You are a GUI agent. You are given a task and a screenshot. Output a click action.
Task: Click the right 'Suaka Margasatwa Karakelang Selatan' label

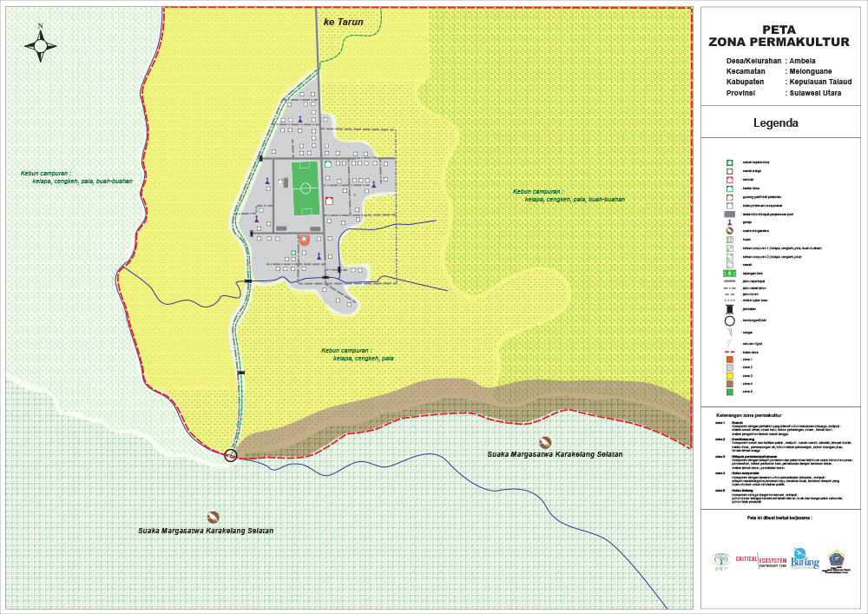click(x=555, y=454)
